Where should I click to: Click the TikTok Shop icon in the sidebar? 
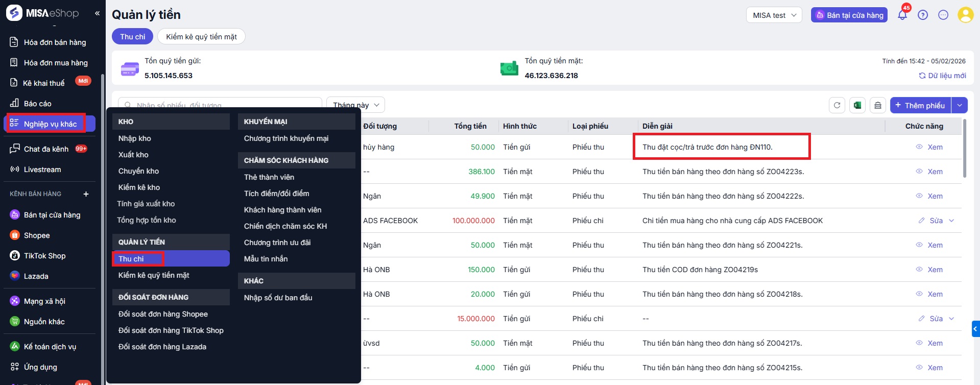click(x=15, y=256)
